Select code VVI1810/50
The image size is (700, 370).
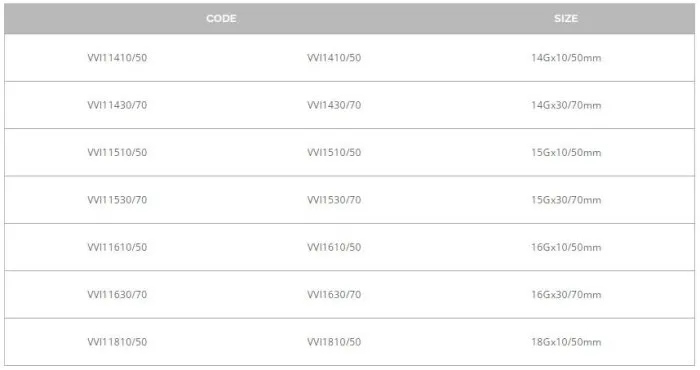[334, 341]
